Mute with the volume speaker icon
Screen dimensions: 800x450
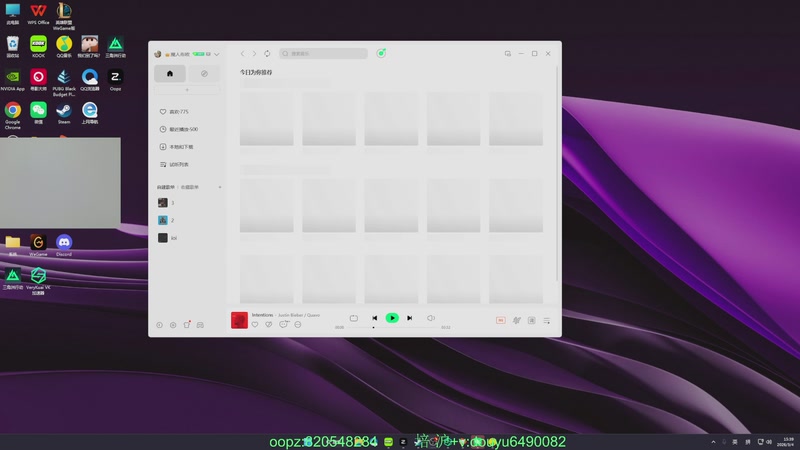tap(431, 318)
